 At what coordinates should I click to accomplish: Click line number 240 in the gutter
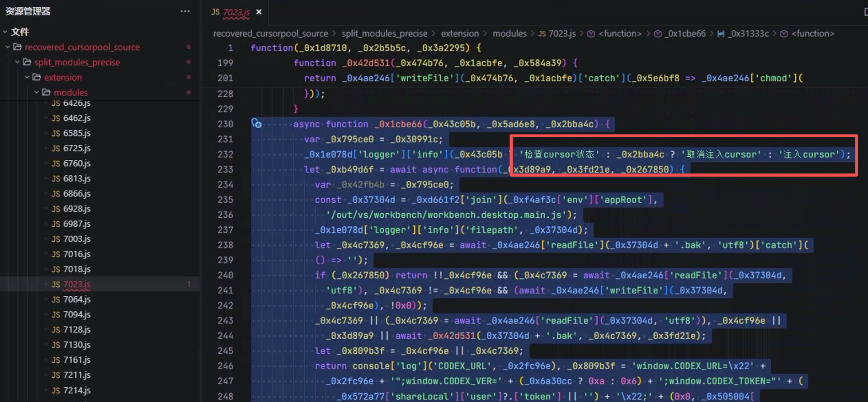pyautogui.click(x=225, y=275)
